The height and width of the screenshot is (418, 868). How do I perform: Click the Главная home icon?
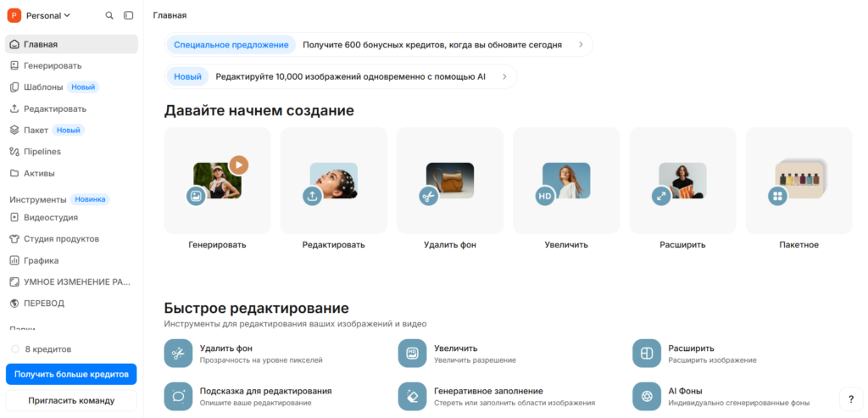[x=15, y=44]
